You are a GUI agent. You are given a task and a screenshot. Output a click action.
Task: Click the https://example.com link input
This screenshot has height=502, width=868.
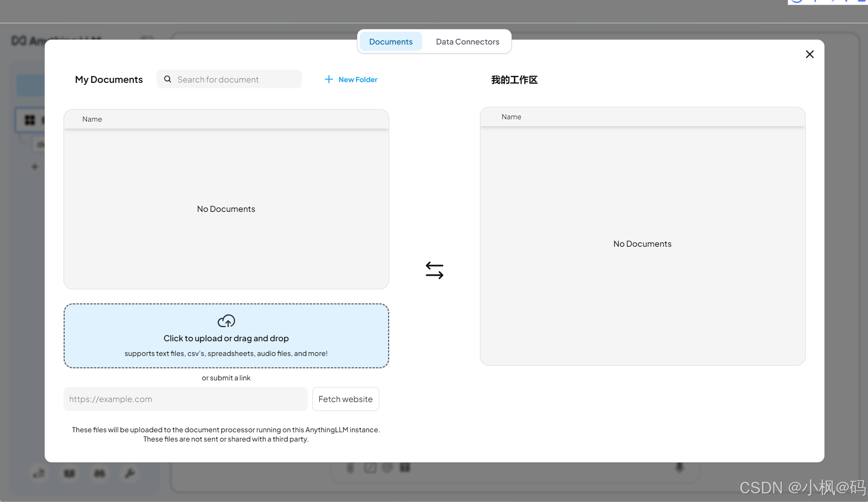click(x=185, y=399)
